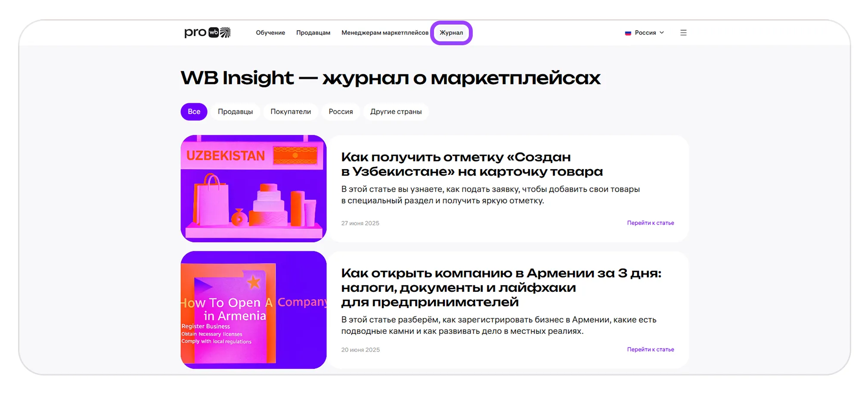Filter articles by Продавцы
Viewport: 868px width, 395px height.
tap(235, 111)
